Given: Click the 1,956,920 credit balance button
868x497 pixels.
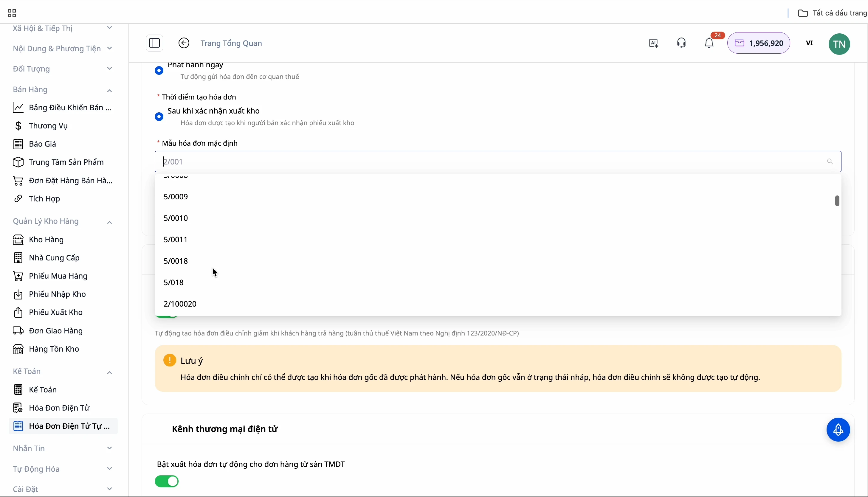Looking at the screenshot, I should tap(759, 43).
